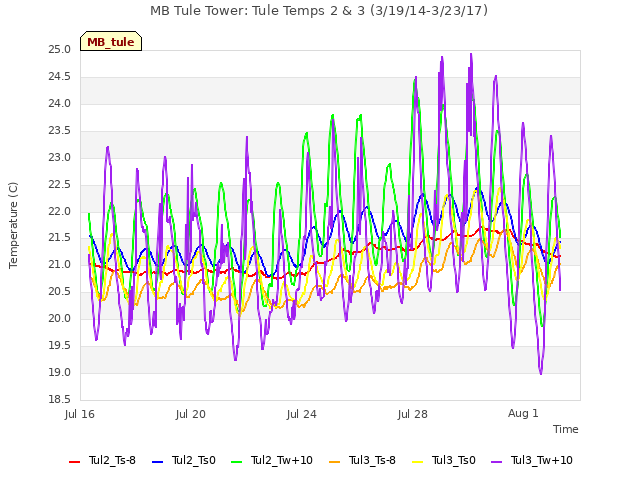Viewport: 640px width, 480px height.
Task: Click the purple Tul3_Tw+10 legend swatch
Action: click(497, 462)
